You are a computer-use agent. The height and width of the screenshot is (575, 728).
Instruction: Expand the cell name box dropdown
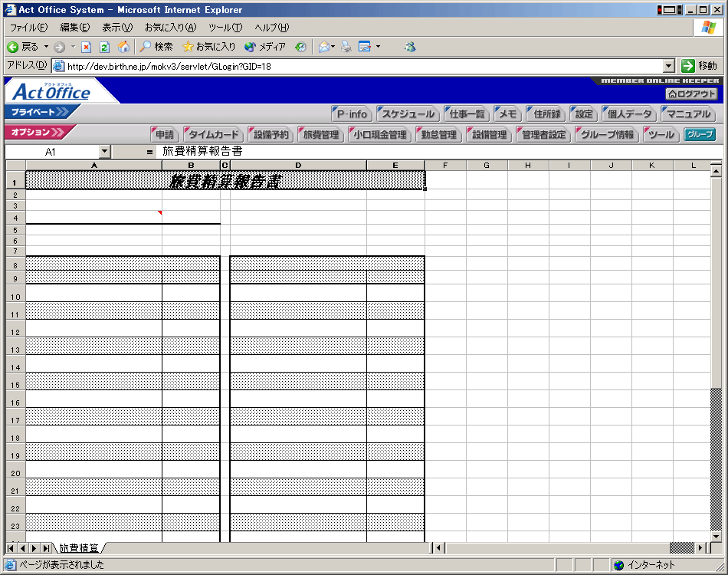pos(105,152)
